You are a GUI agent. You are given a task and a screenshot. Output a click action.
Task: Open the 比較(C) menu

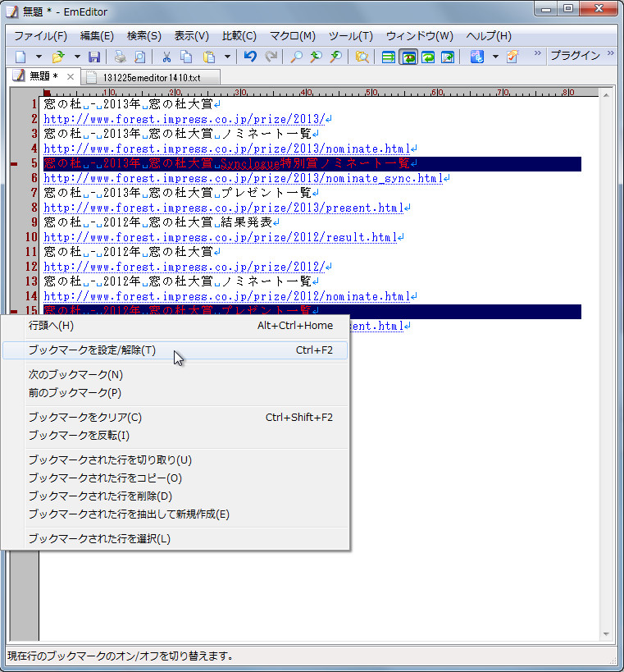[239, 36]
